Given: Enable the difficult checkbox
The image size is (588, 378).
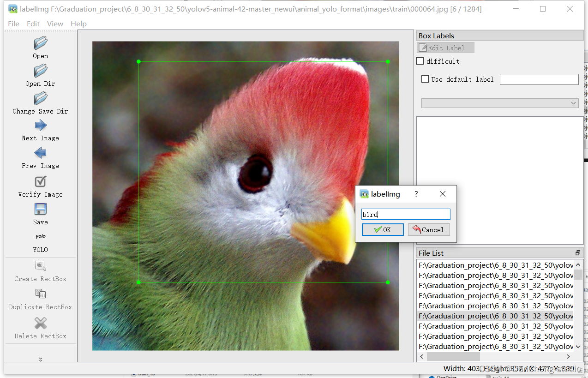Looking at the screenshot, I should (420, 61).
